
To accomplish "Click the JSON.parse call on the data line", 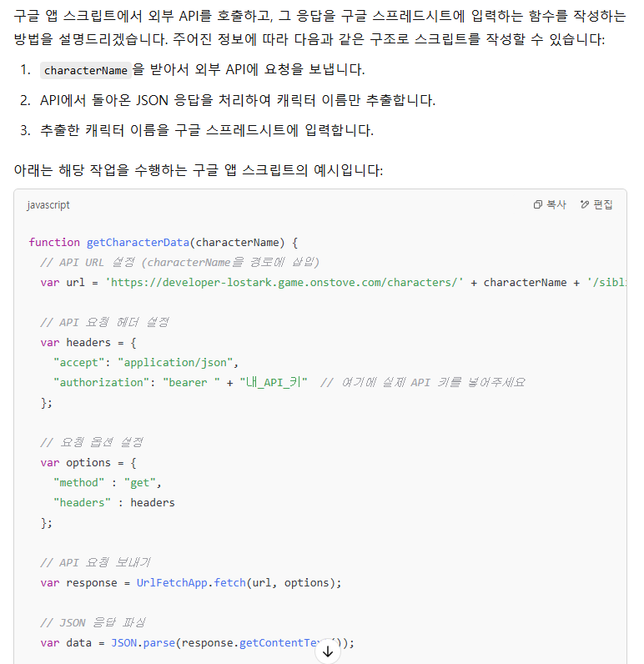I will coord(143,643).
